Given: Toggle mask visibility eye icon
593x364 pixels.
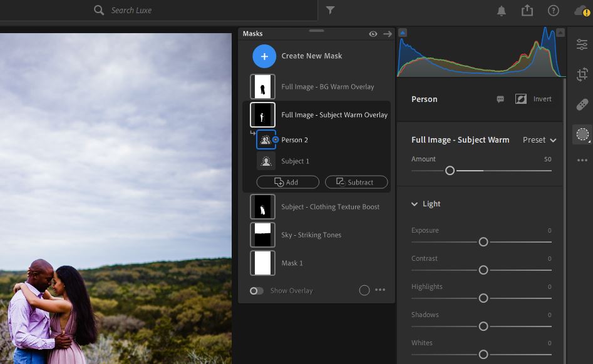Looking at the screenshot, I should point(373,34).
